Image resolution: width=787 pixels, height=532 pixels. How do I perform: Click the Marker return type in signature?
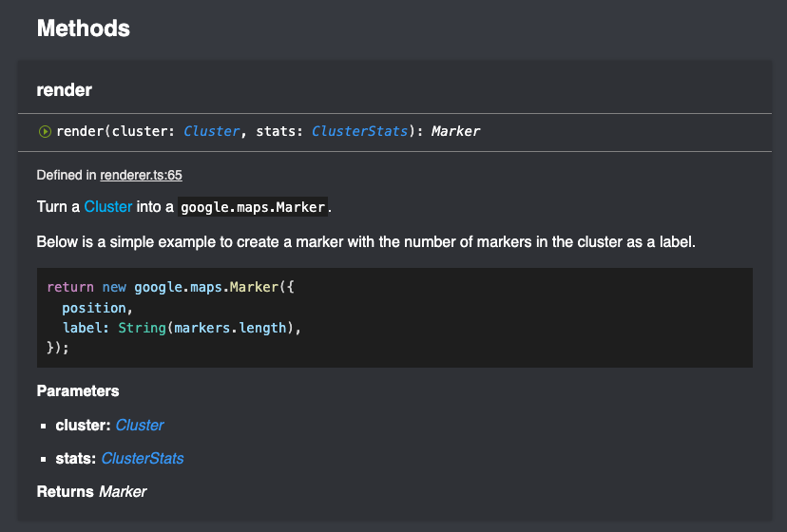[x=455, y=131]
